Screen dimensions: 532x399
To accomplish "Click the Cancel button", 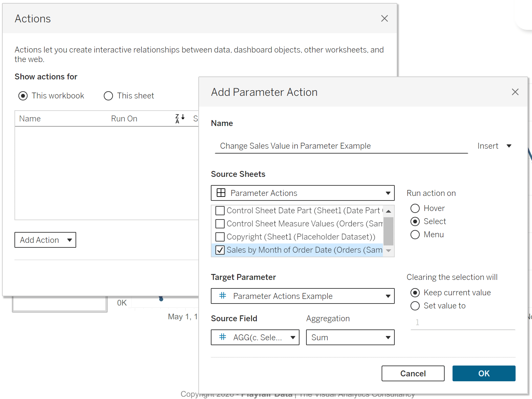I will pos(413,373).
